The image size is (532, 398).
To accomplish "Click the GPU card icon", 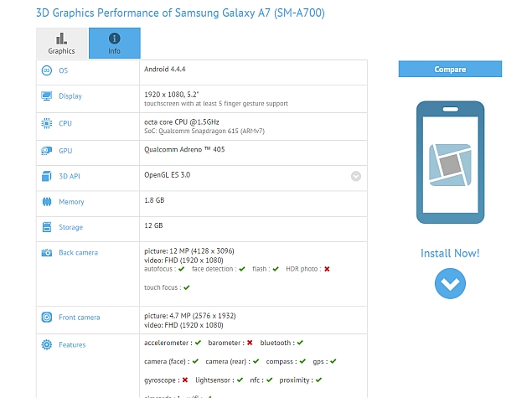I will pyautogui.click(x=46, y=151).
